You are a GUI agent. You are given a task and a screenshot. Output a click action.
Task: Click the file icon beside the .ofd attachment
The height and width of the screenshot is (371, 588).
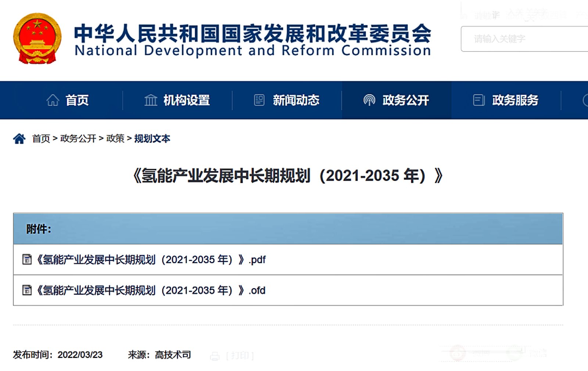click(27, 290)
